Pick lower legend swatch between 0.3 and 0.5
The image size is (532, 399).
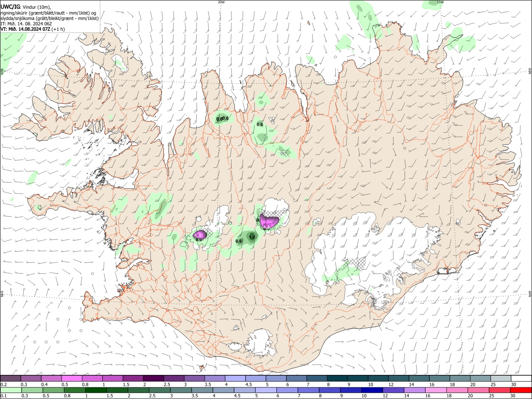point(32,390)
